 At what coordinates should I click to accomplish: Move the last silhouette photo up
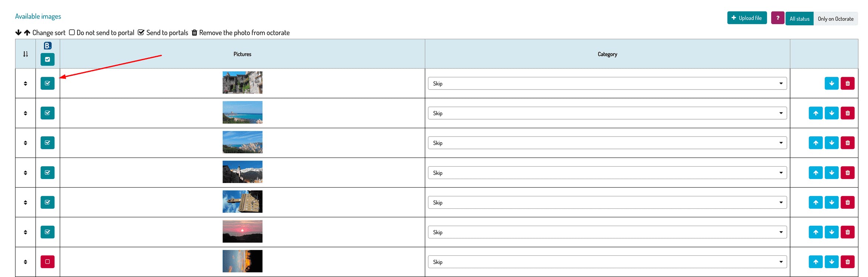(x=815, y=262)
